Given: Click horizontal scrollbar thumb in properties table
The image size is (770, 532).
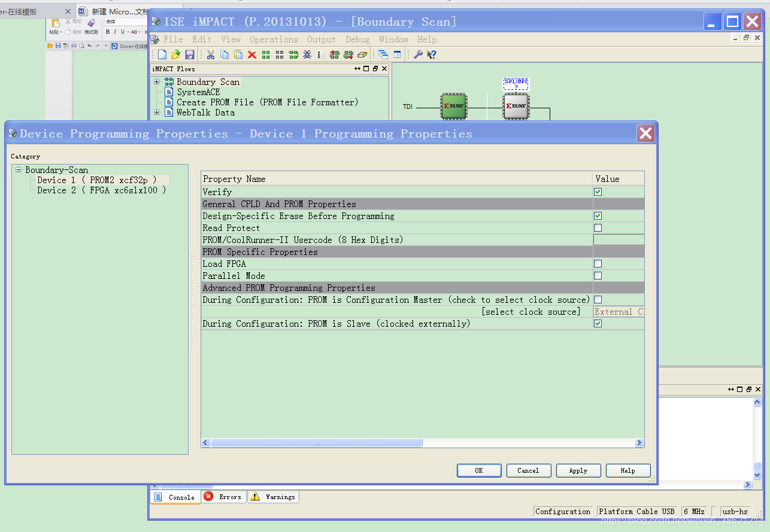Looking at the screenshot, I should [x=317, y=443].
